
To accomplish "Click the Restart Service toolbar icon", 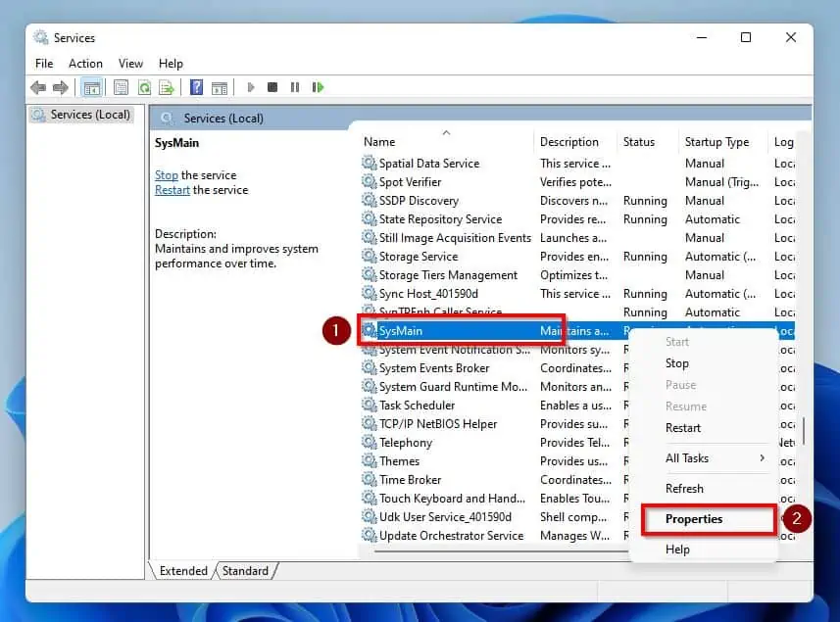I will click(318, 87).
